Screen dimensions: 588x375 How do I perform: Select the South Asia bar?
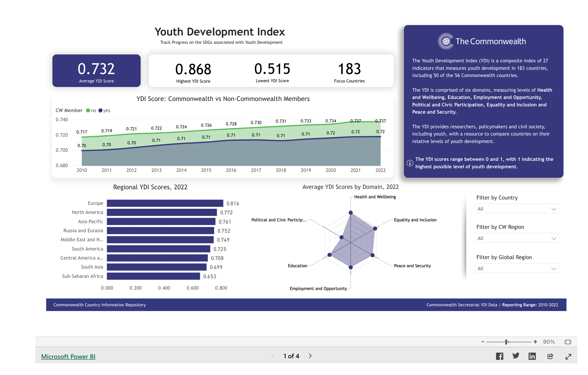pyautogui.click(x=157, y=267)
